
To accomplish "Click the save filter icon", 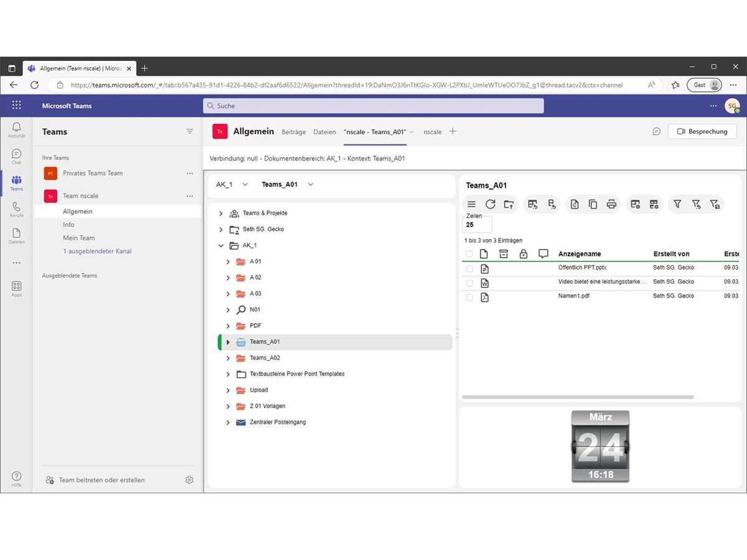I will (x=715, y=204).
